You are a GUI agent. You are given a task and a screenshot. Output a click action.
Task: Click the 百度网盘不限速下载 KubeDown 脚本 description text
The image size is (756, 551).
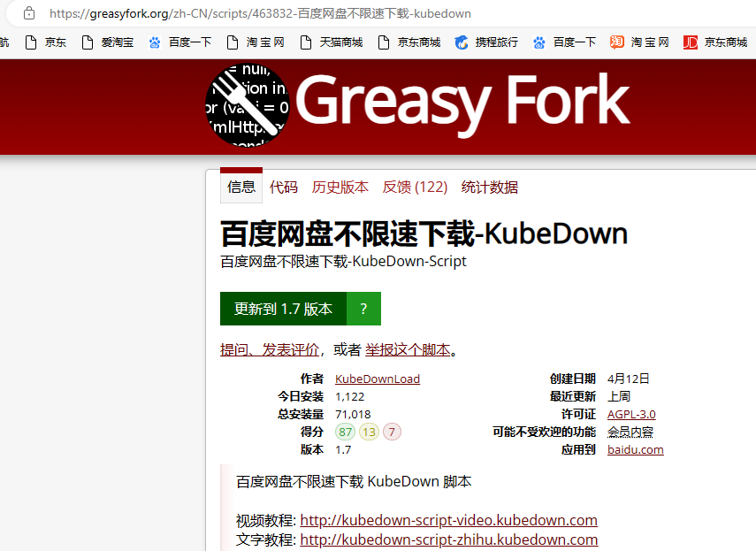coord(354,482)
